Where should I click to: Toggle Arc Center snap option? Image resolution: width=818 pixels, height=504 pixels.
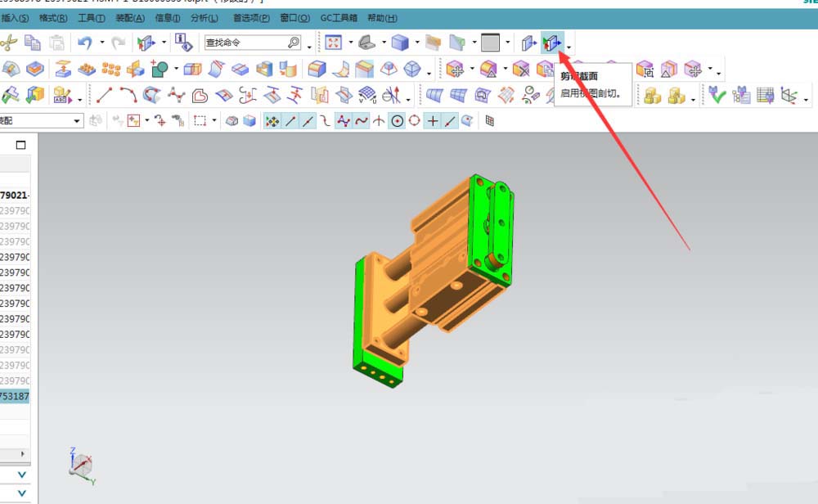coord(397,121)
